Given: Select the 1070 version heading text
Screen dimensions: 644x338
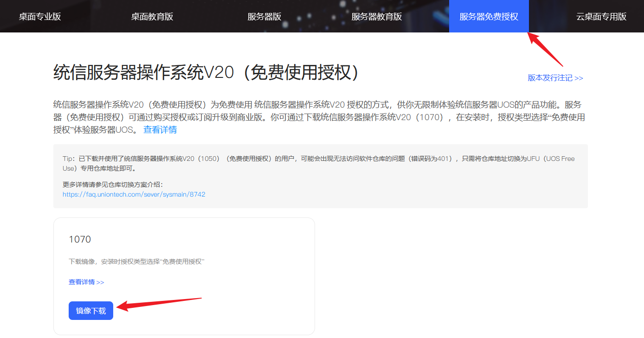Looking at the screenshot, I should click(80, 239).
